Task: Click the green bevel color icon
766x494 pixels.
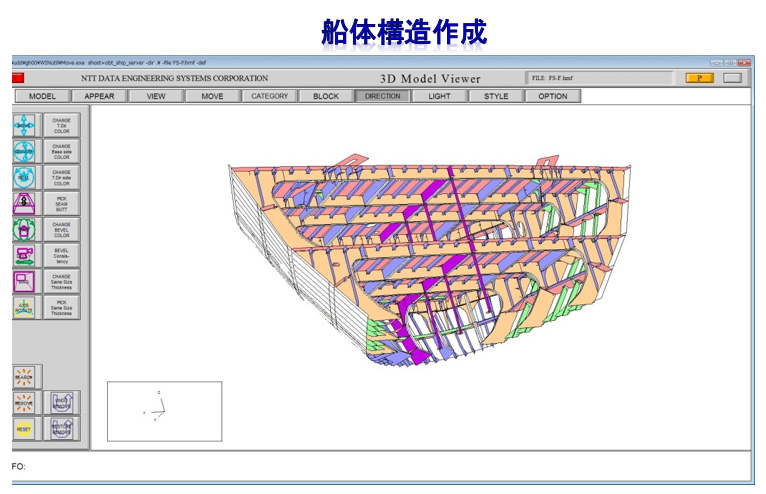Action: pyautogui.click(x=24, y=229)
